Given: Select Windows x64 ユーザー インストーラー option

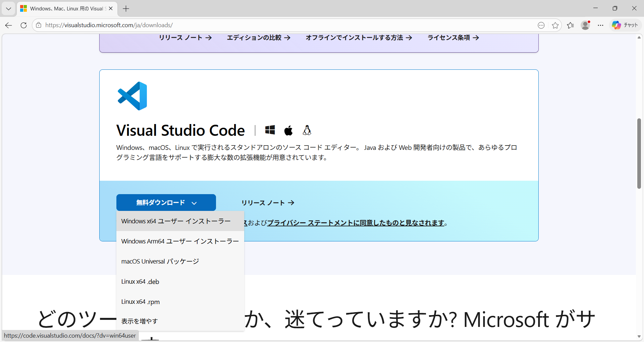Looking at the screenshot, I should pos(176,221).
